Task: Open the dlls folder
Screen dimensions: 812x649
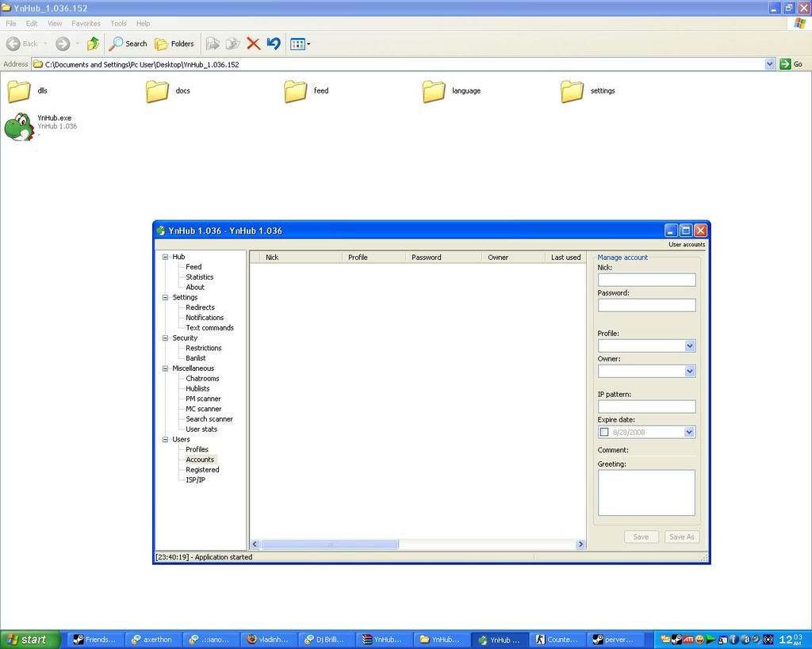Action: [x=19, y=91]
